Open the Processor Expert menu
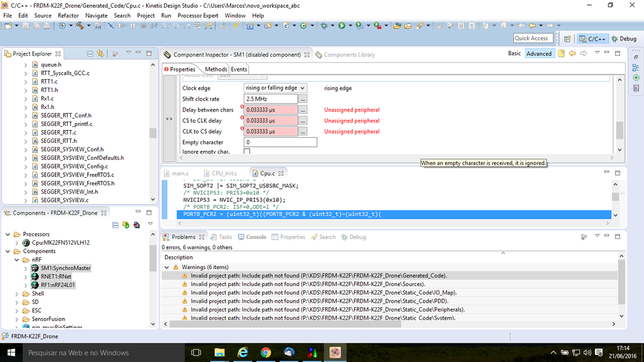 tap(197, 15)
